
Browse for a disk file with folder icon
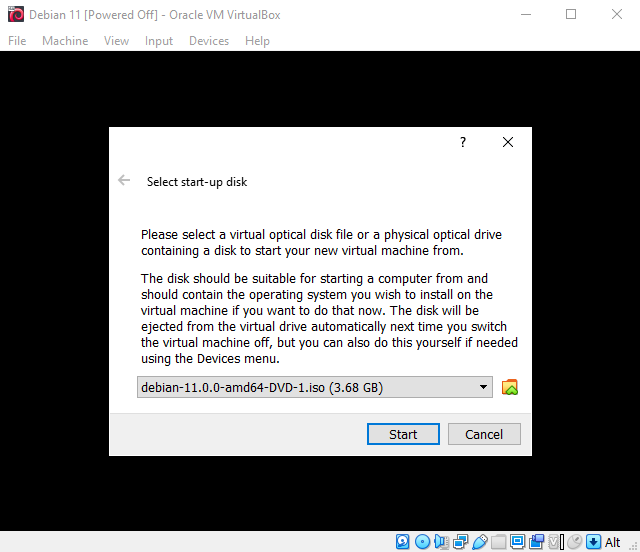point(510,388)
